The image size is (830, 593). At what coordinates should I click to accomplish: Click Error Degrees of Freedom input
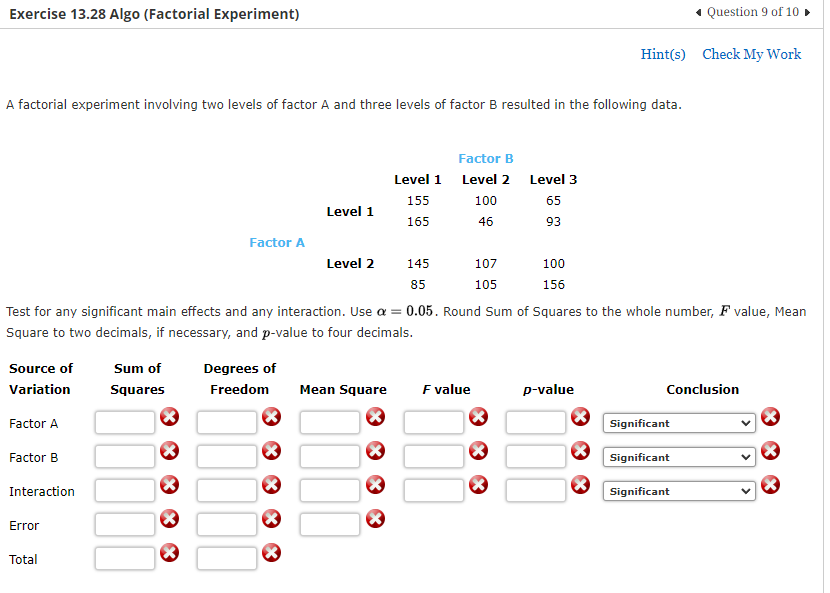pos(227,524)
